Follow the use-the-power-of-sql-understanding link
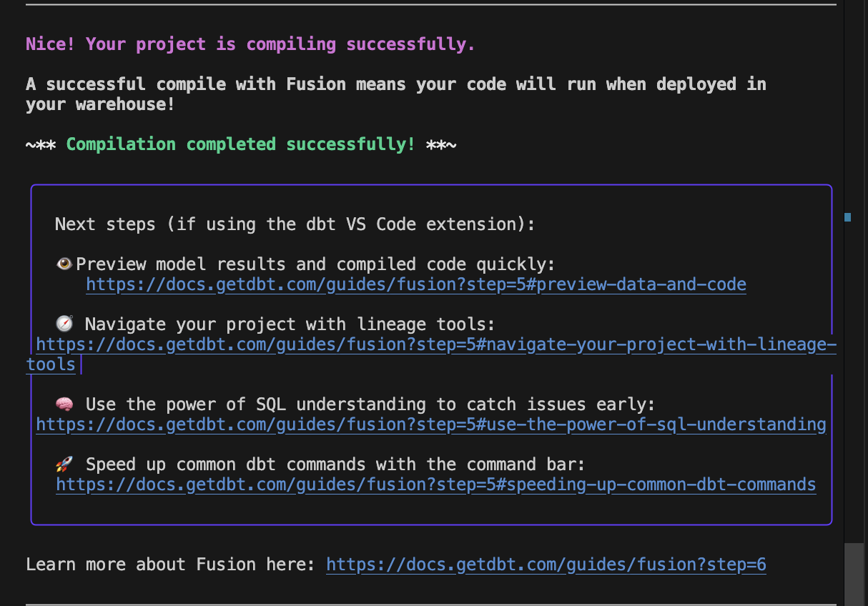Image resolution: width=868 pixels, height=606 pixels. click(430, 424)
